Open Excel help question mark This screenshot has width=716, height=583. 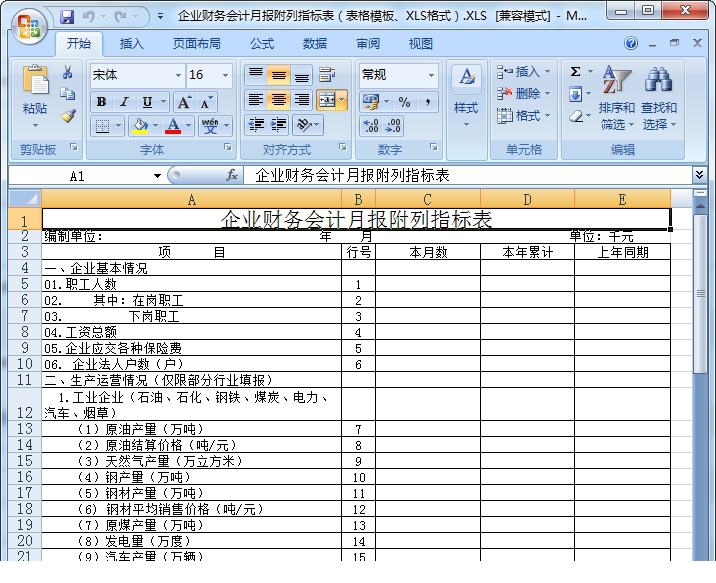(x=631, y=43)
